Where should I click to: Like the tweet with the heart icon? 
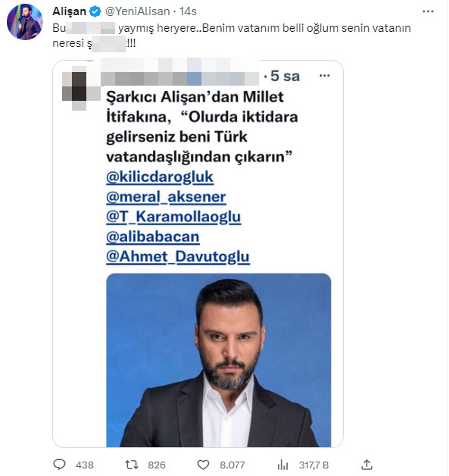(203, 465)
